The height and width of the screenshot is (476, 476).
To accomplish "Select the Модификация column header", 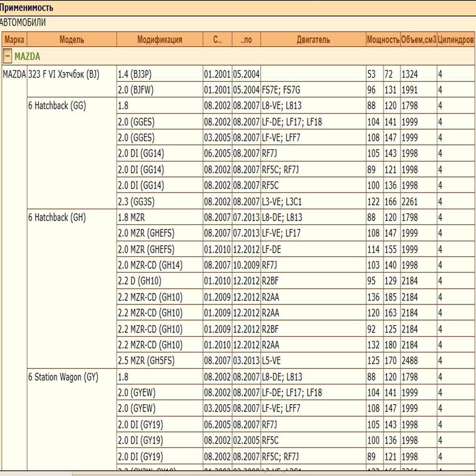I will tap(159, 40).
